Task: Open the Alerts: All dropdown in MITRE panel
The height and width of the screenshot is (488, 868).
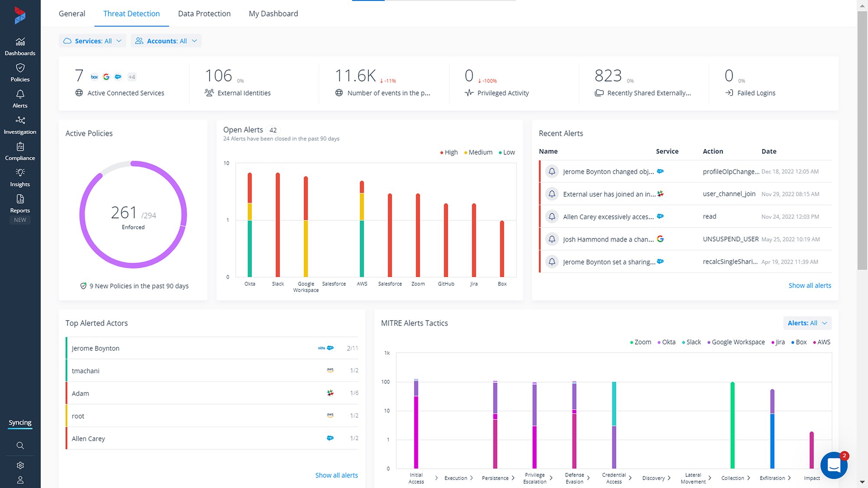Action: (807, 323)
